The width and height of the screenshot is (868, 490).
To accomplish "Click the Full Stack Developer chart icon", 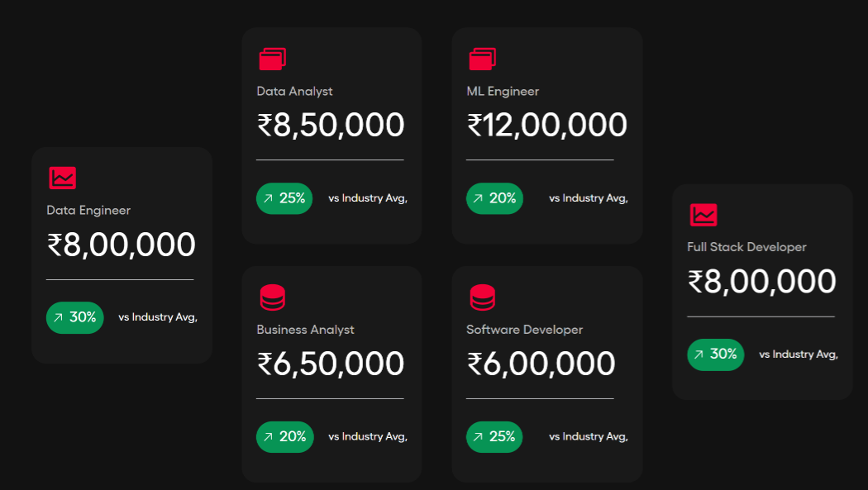I will coord(703,215).
